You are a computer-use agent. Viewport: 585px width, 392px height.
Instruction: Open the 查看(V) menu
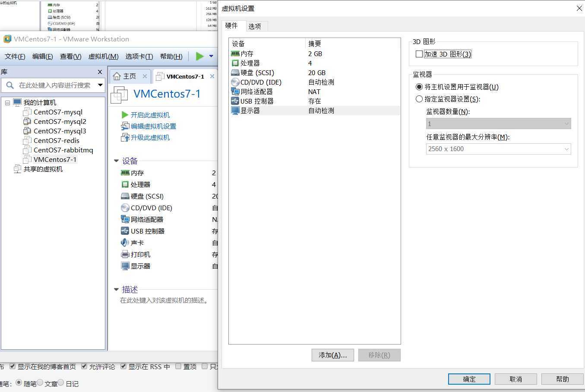pyautogui.click(x=71, y=57)
